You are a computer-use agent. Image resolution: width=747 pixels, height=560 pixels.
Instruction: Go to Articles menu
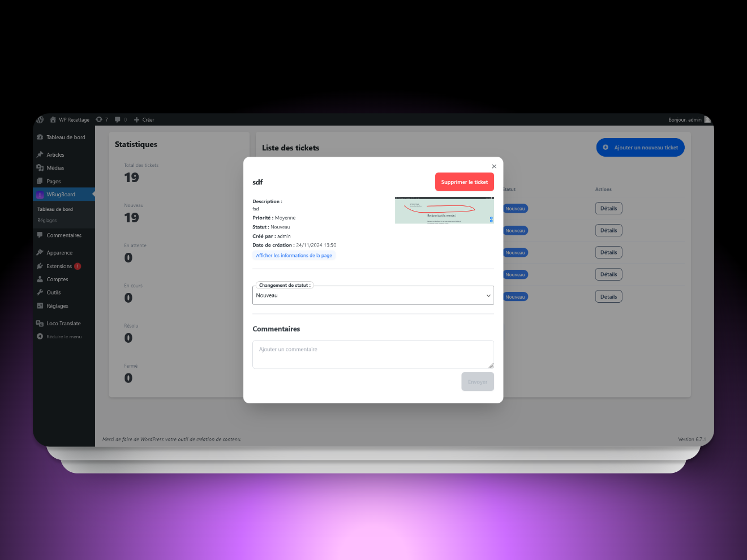click(x=64, y=154)
